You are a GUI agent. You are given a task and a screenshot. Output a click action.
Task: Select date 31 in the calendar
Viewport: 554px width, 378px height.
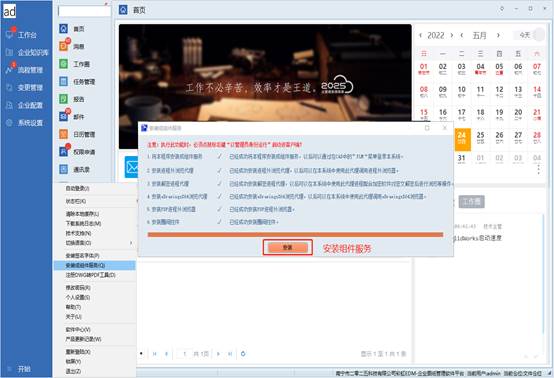(x=461, y=159)
